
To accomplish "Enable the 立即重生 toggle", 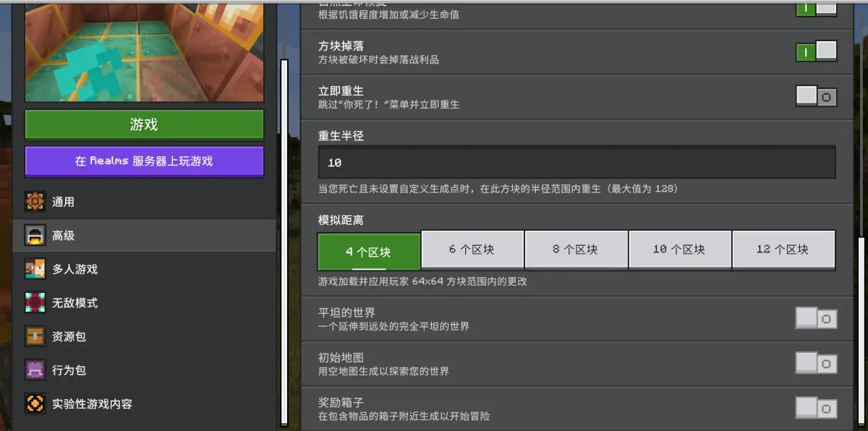I will pos(816,96).
